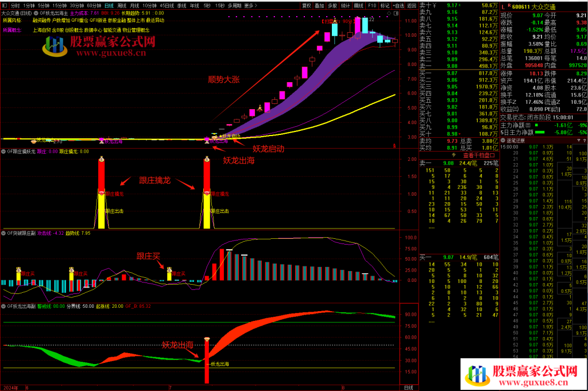The height and width of the screenshot is (391, 588).
Task: Expand the 多周期 multi-period menu
Action: tap(234, 5)
